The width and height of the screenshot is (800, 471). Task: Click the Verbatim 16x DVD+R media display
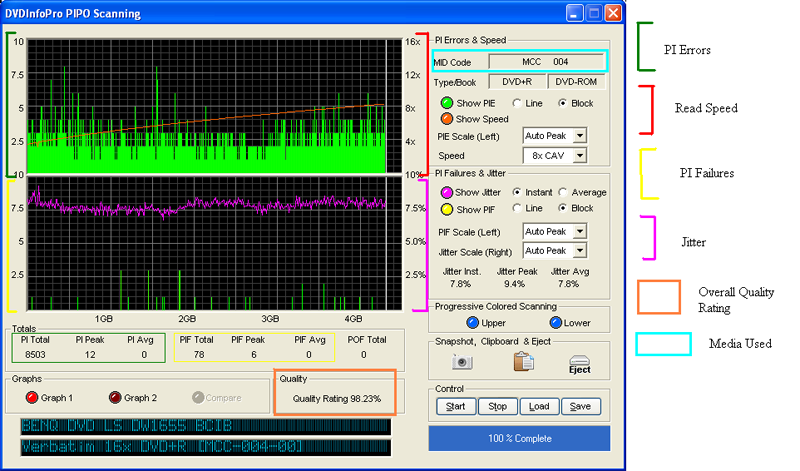click(x=206, y=447)
